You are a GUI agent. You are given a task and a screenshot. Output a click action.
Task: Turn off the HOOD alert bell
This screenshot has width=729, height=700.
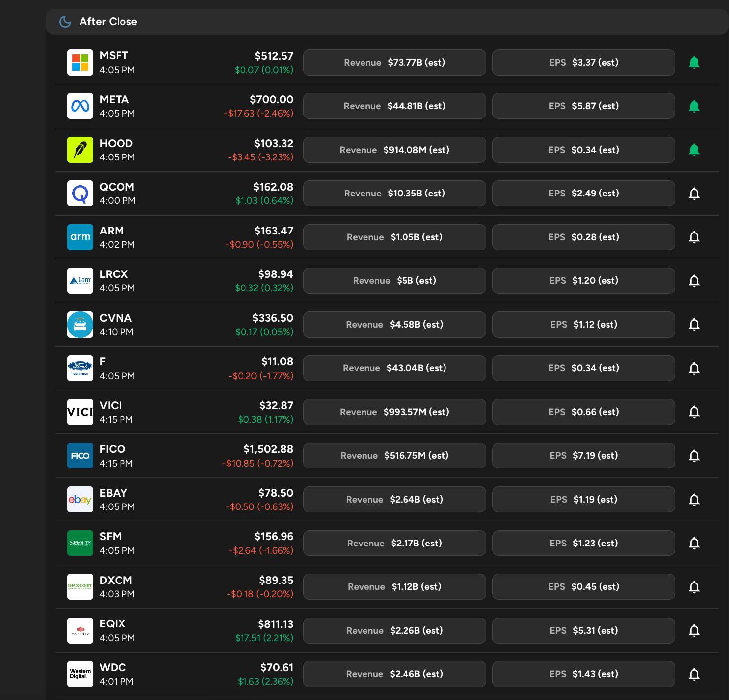[x=694, y=150]
